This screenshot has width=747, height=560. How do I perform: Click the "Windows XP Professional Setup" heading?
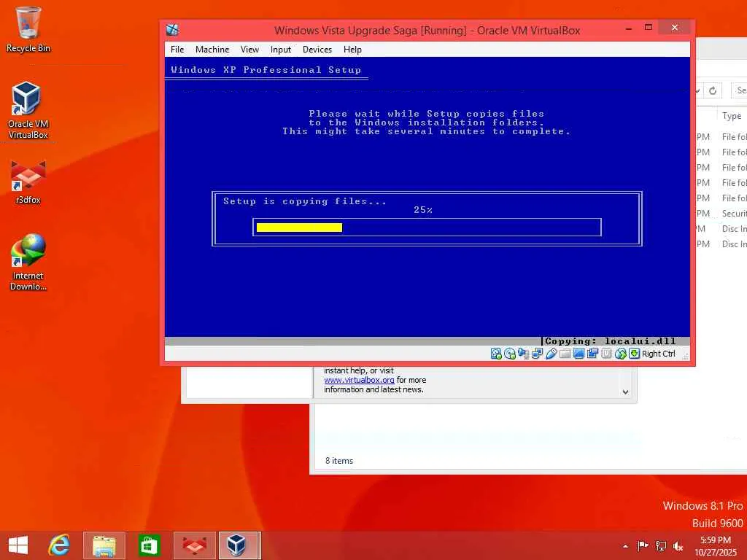[x=266, y=70]
